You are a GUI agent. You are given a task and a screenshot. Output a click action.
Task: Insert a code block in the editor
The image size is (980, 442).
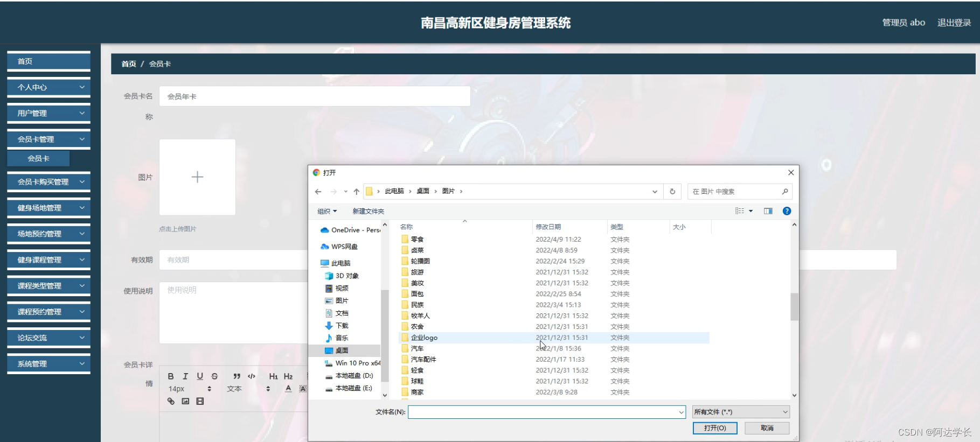pyautogui.click(x=251, y=376)
